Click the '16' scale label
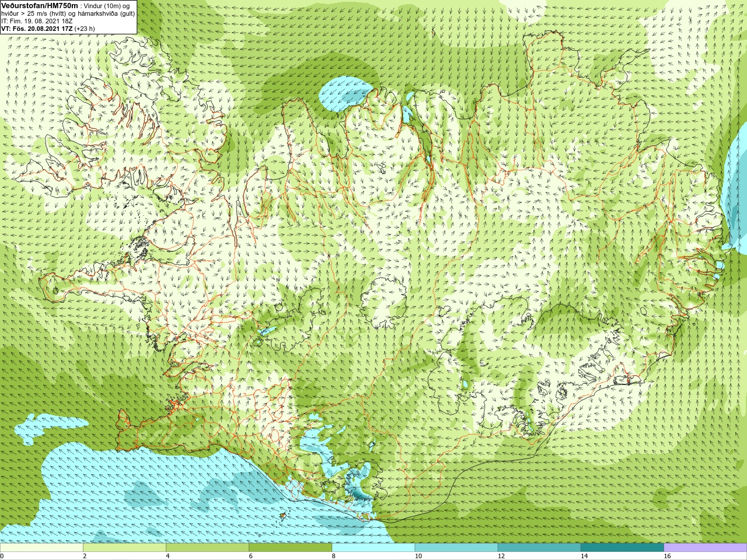The width and height of the screenshot is (747, 560). (667, 556)
